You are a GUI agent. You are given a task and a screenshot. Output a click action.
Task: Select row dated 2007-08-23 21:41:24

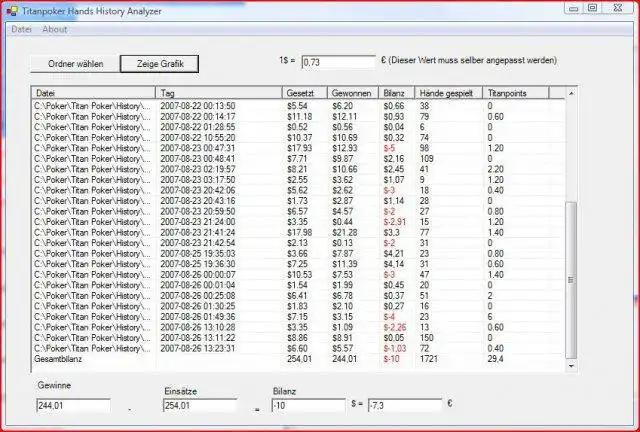click(x=299, y=232)
